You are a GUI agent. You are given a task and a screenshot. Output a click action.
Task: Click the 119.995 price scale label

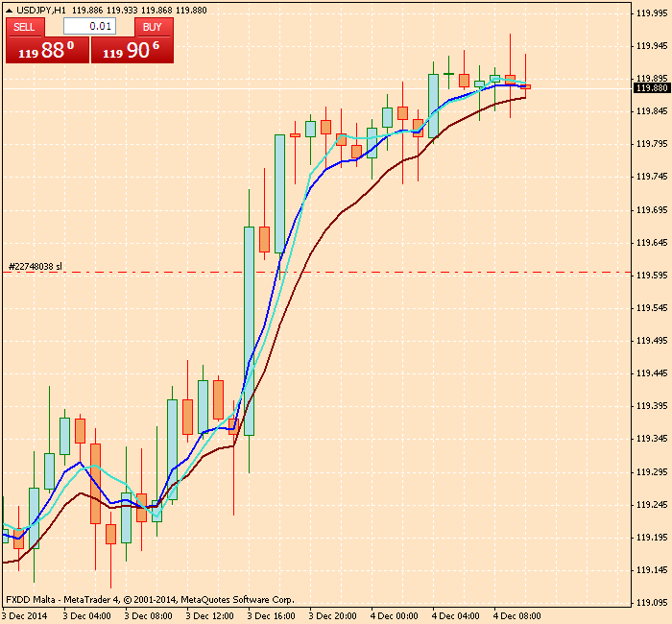(x=652, y=12)
